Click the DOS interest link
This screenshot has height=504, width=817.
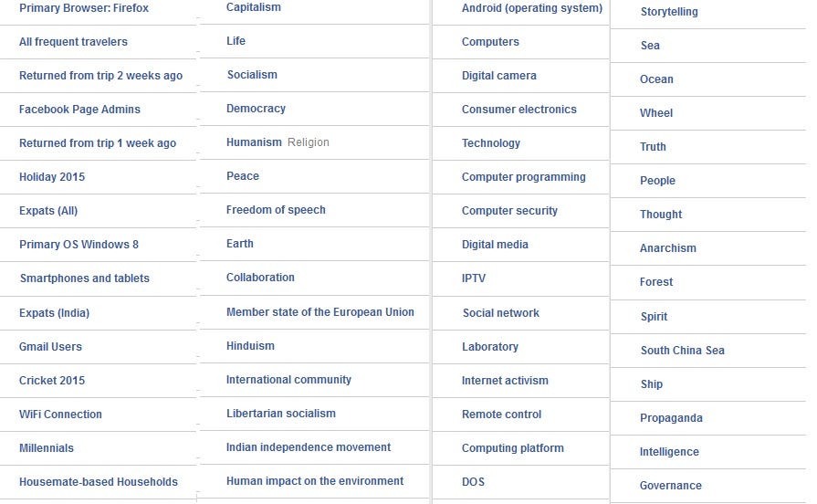[x=473, y=481]
